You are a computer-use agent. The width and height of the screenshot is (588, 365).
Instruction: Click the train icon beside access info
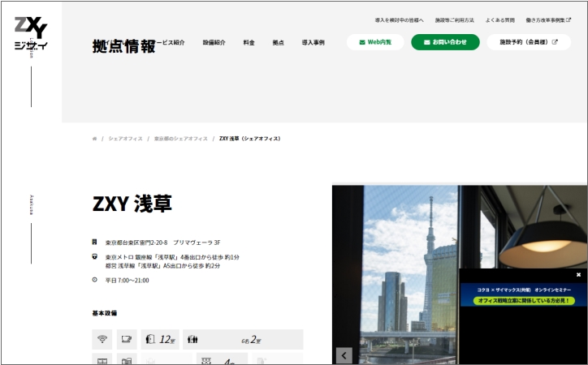94,257
